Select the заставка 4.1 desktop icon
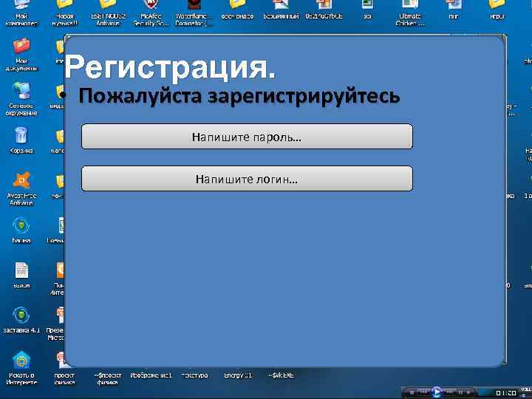This screenshot has width=532, height=399. (x=21, y=320)
